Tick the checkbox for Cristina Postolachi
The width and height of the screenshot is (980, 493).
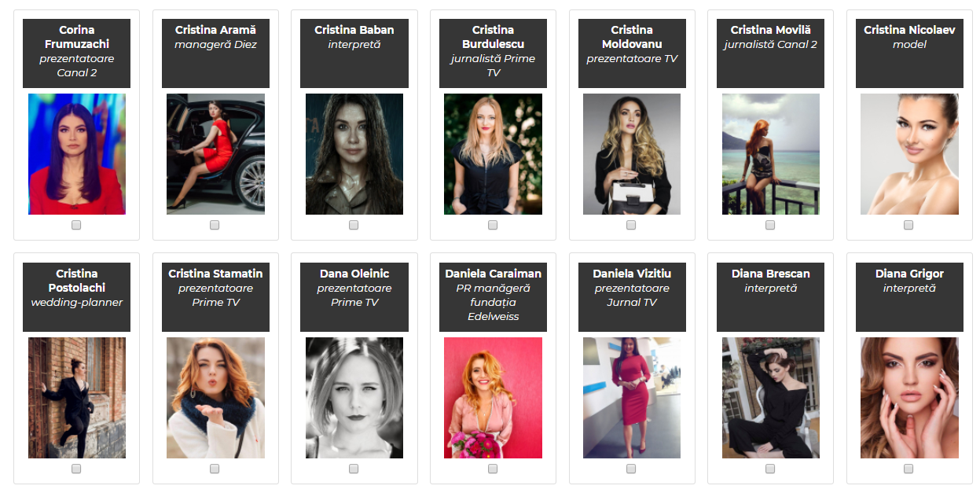pos(76,469)
